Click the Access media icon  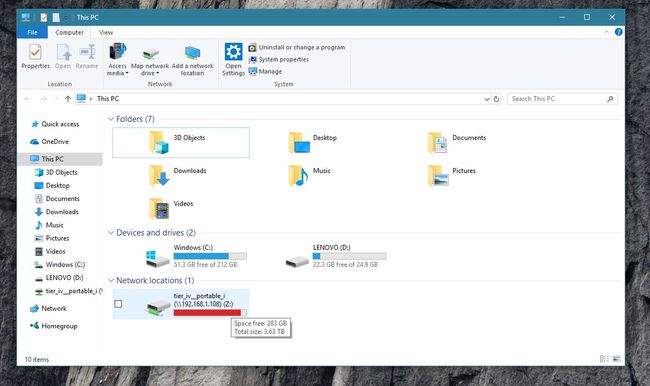(117, 51)
